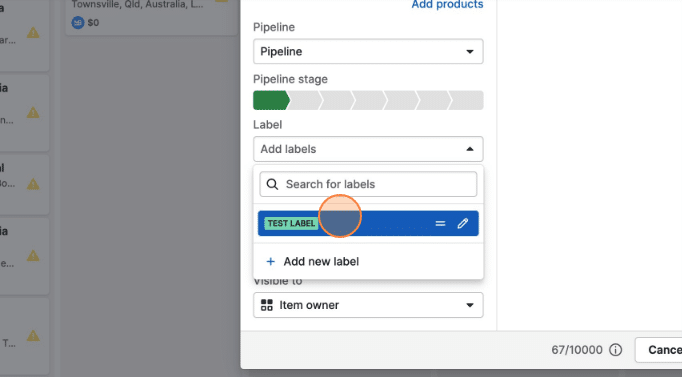Screen dimensions: 682x377
Task: Select the last pipeline stage segment
Action: pyautogui.click(x=467, y=100)
